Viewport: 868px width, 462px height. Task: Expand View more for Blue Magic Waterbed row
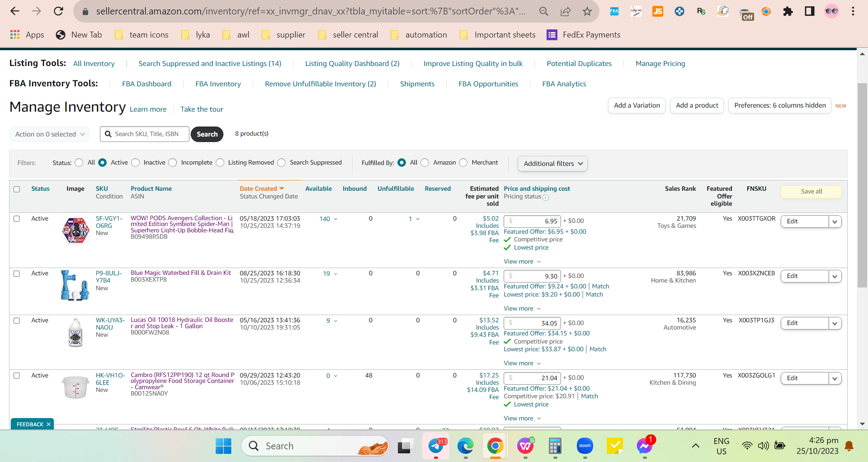(522, 309)
